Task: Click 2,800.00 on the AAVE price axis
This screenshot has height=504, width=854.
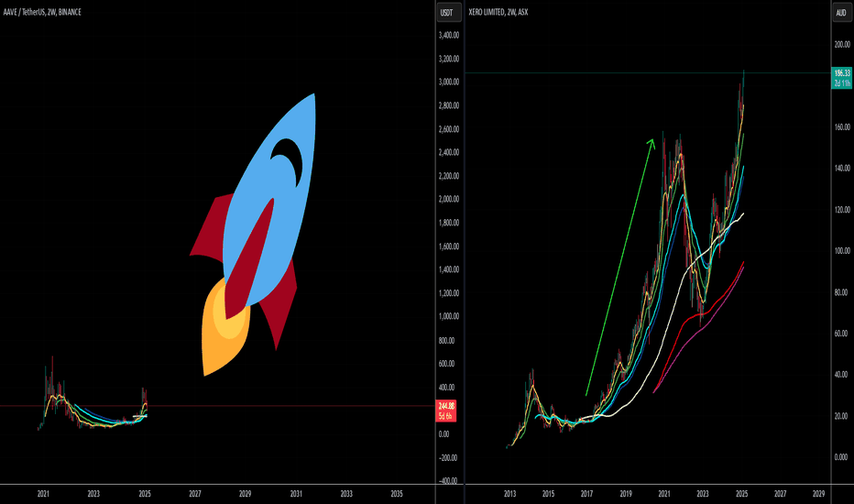Action: pyautogui.click(x=449, y=105)
